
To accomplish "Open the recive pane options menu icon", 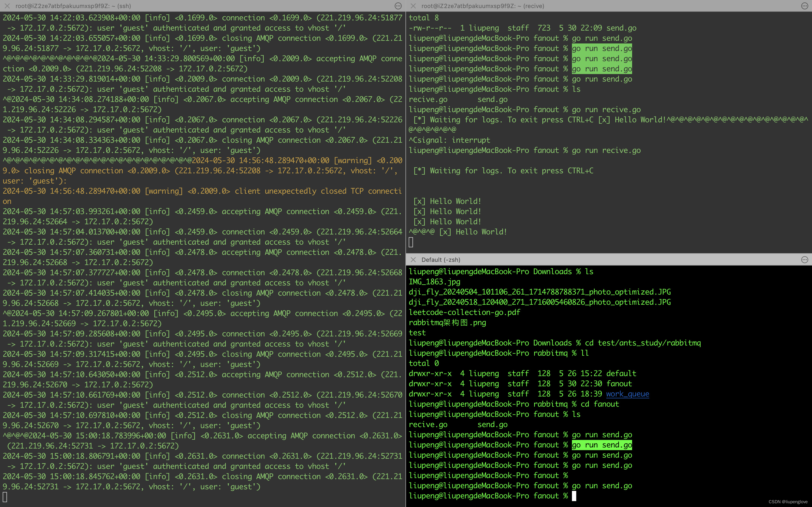I will click(804, 6).
